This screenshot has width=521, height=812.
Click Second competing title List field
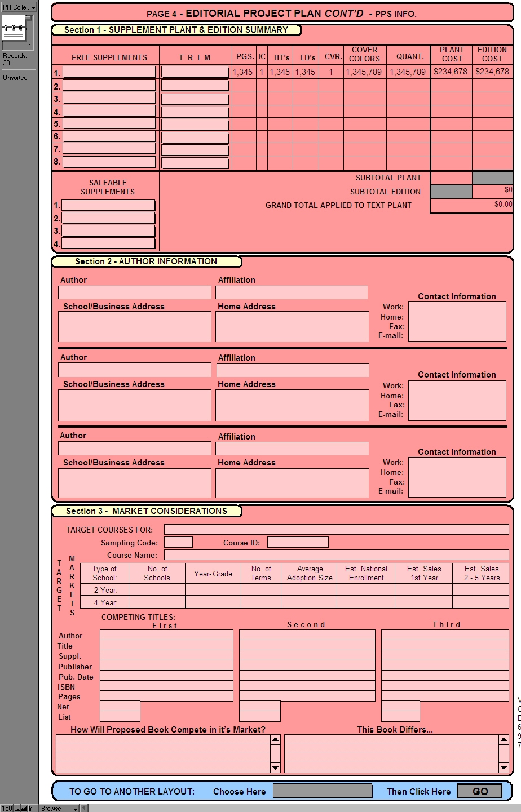point(260,716)
